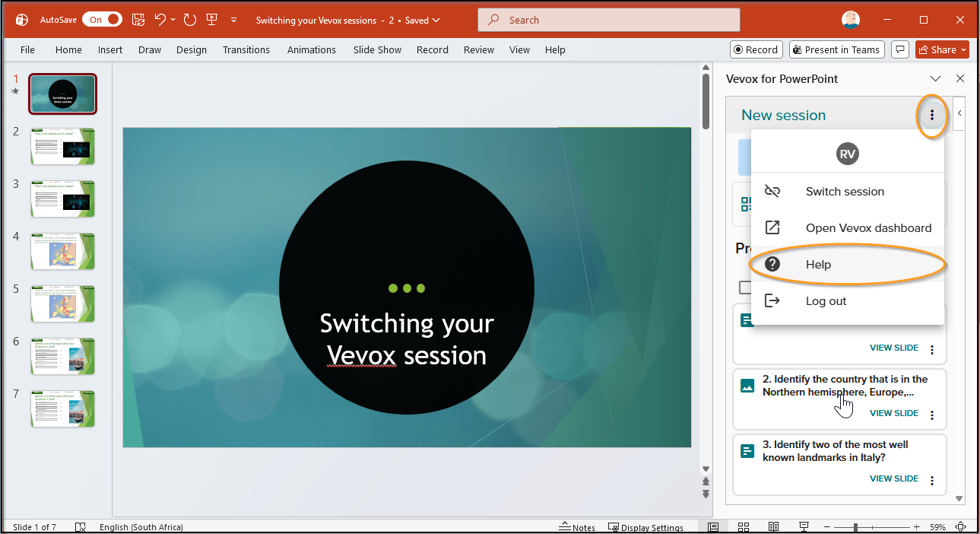980x534 pixels.
Task: Click Present in Teams button
Action: tap(835, 49)
